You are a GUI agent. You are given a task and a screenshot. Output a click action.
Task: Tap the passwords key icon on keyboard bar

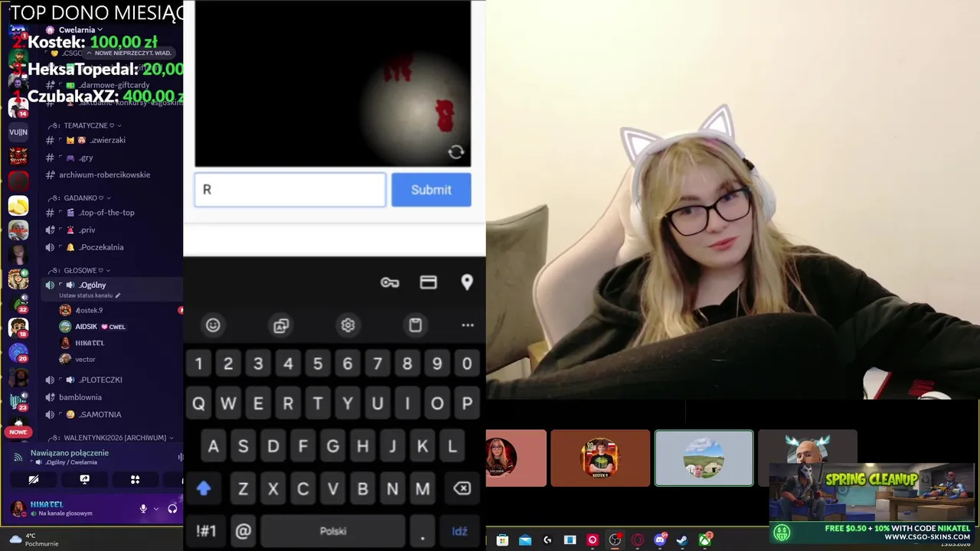pos(390,282)
